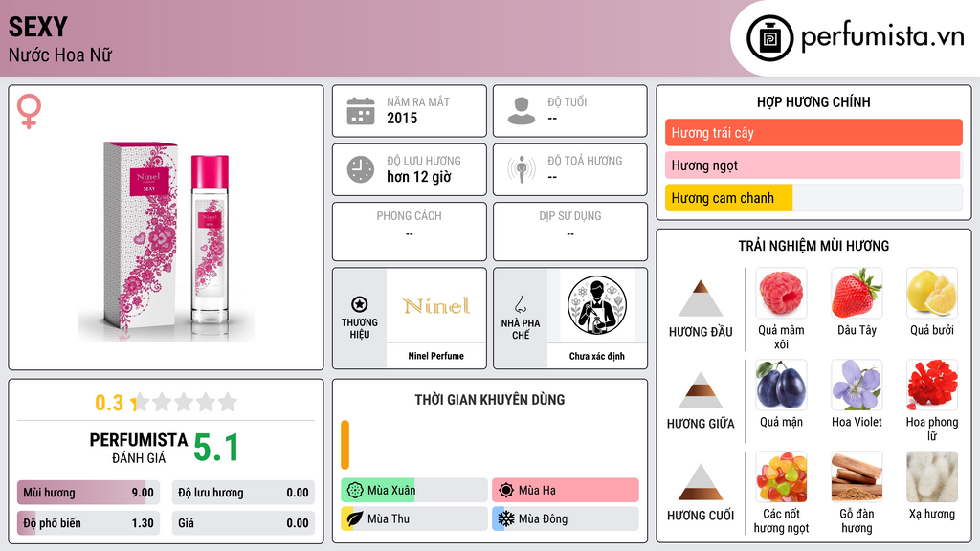Click the Hương giữa pyramid icon

tap(701, 390)
